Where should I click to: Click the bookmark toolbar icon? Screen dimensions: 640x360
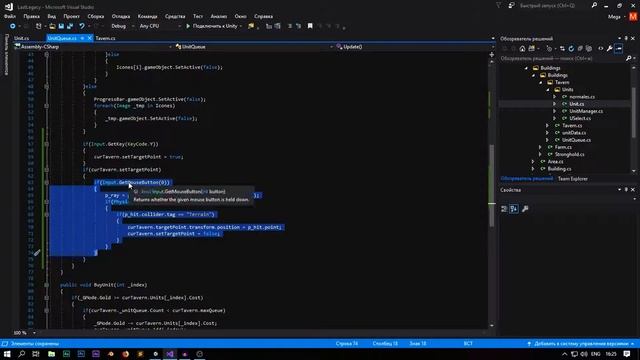[310, 26]
